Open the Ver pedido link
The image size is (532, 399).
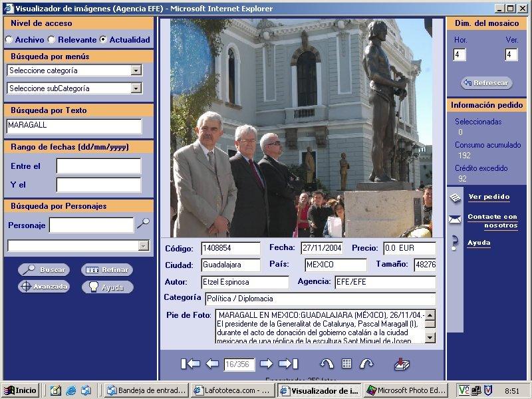pos(489,197)
